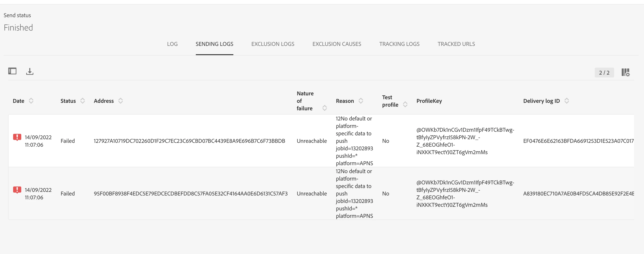Click the 2 / 2 counter

coord(604,73)
